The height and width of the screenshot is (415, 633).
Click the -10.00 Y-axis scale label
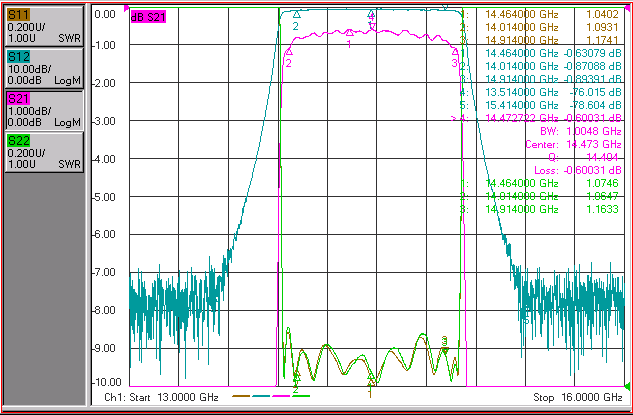click(107, 382)
